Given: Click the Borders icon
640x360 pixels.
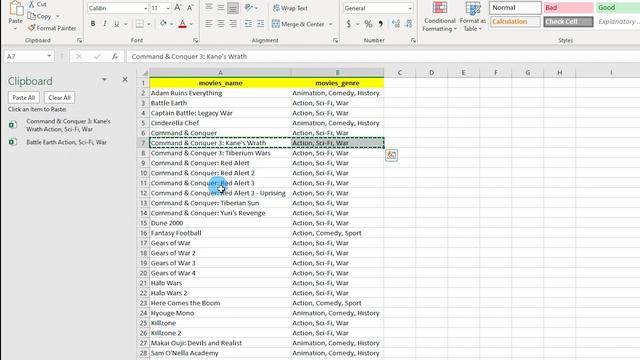Looking at the screenshot, I should tap(140, 24).
